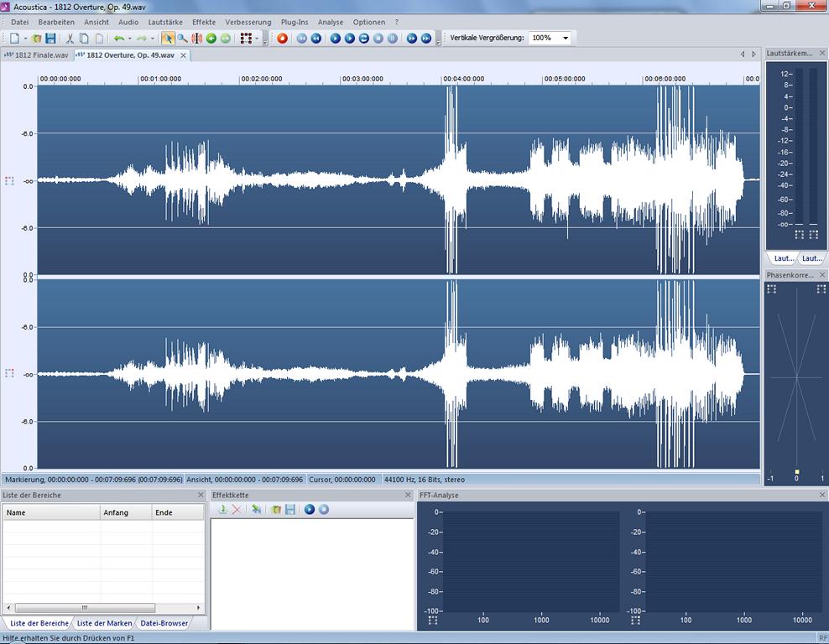Open the Effekte menu
The height and width of the screenshot is (644, 829).
203,22
